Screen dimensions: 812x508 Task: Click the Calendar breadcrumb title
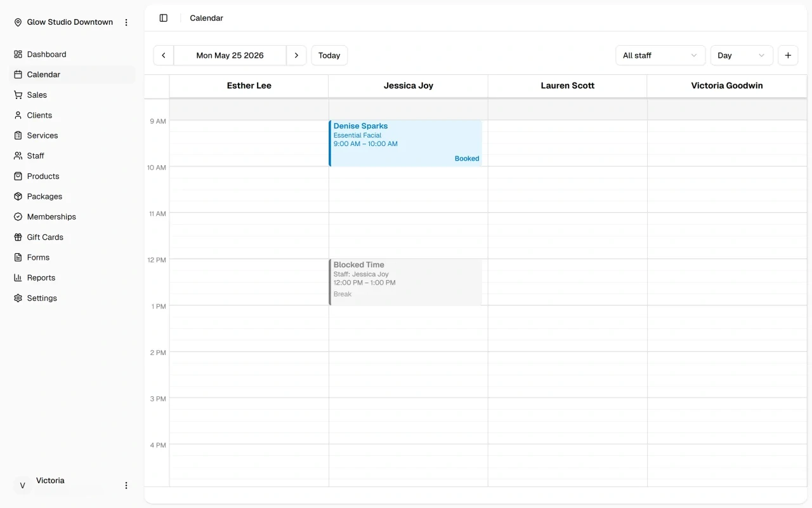pyautogui.click(x=207, y=18)
